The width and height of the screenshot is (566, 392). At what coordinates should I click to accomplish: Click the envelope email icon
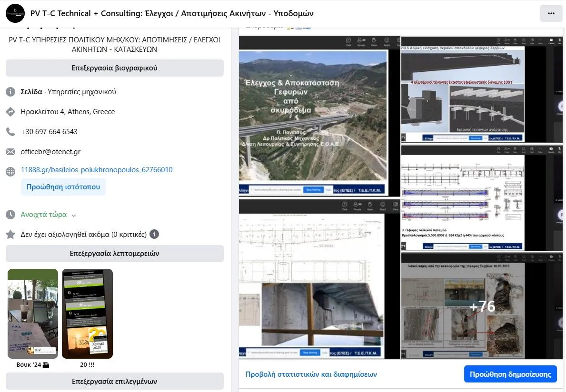[10, 152]
